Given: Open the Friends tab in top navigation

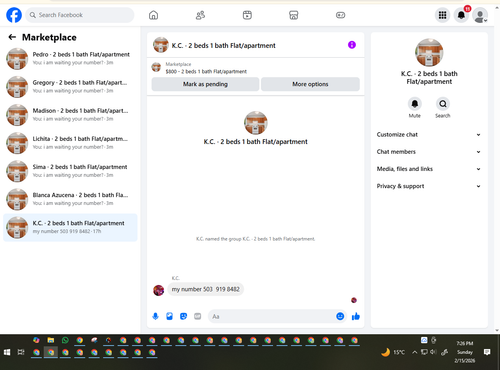Looking at the screenshot, I should (200, 15).
